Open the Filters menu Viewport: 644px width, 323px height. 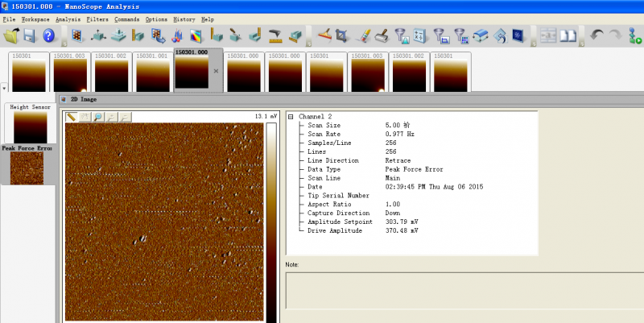pyautogui.click(x=97, y=19)
